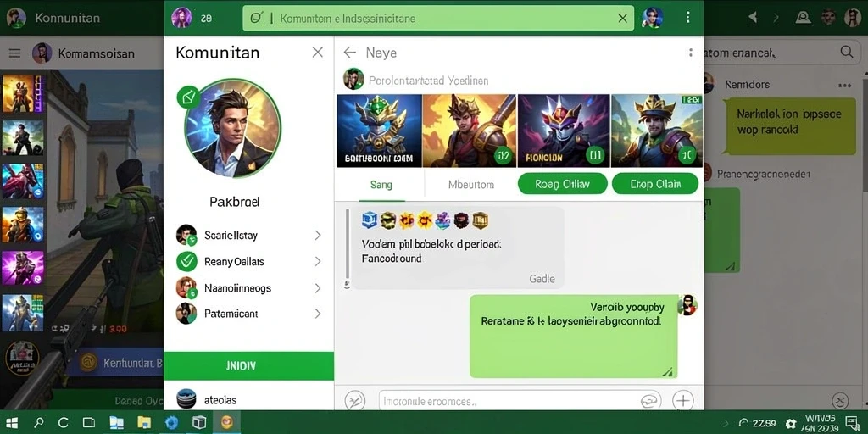This screenshot has height=434, width=868.
Task: Toggle the green checkmark beside ReanyOallas
Action: [x=186, y=261]
